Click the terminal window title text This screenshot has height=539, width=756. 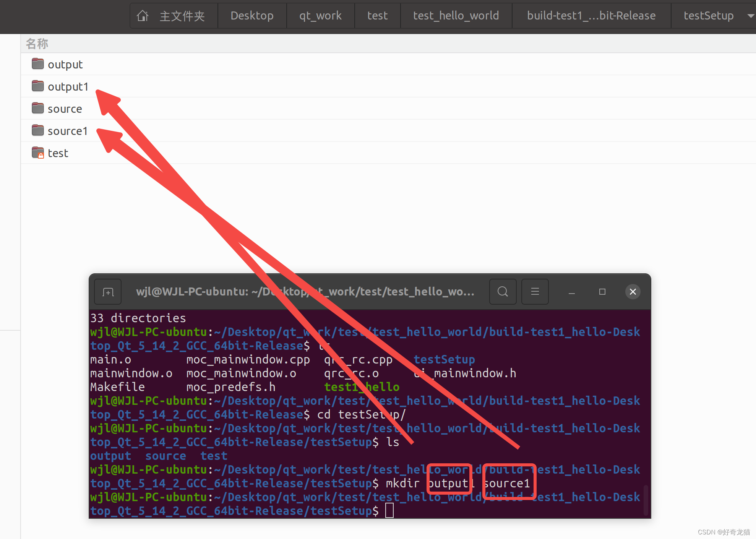point(305,292)
